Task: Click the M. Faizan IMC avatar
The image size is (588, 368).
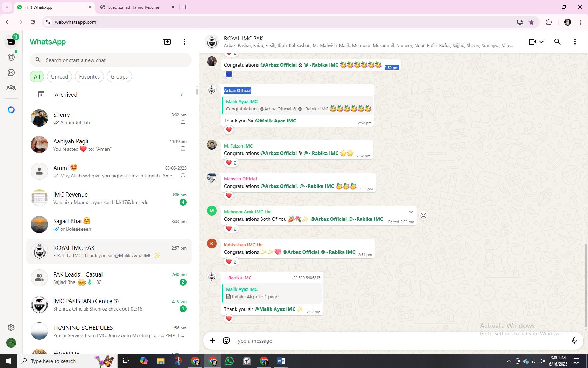Action: pyautogui.click(x=212, y=144)
